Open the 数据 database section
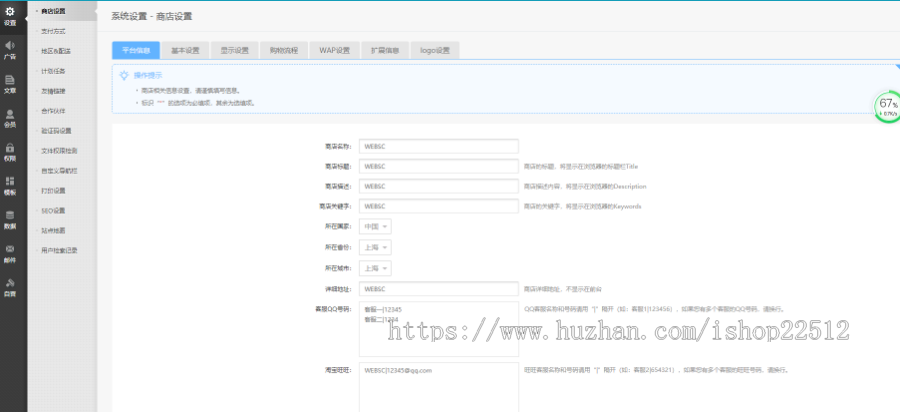Screen dimensions: 900x412 pyautogui.click(x=10, y=220)
